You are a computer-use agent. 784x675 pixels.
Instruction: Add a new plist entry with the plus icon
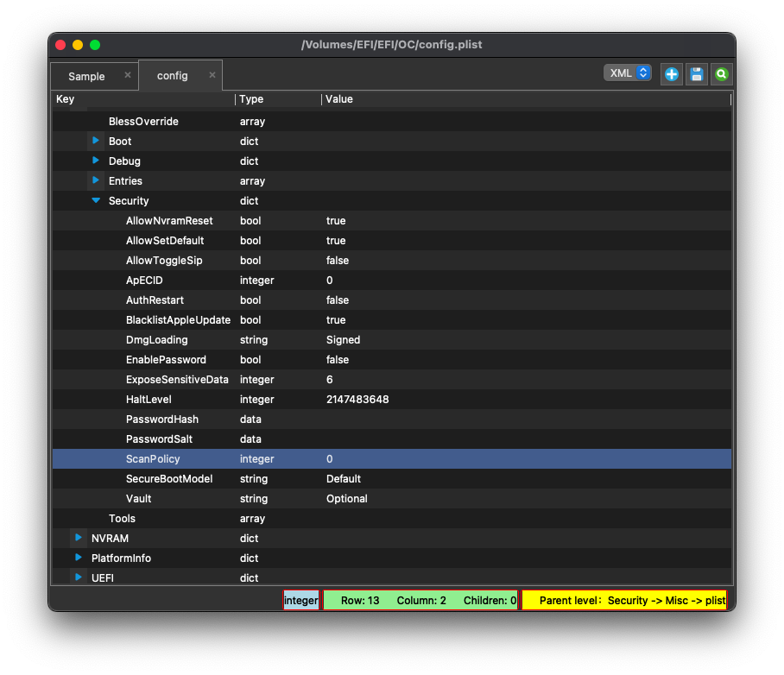click(671, 73)
